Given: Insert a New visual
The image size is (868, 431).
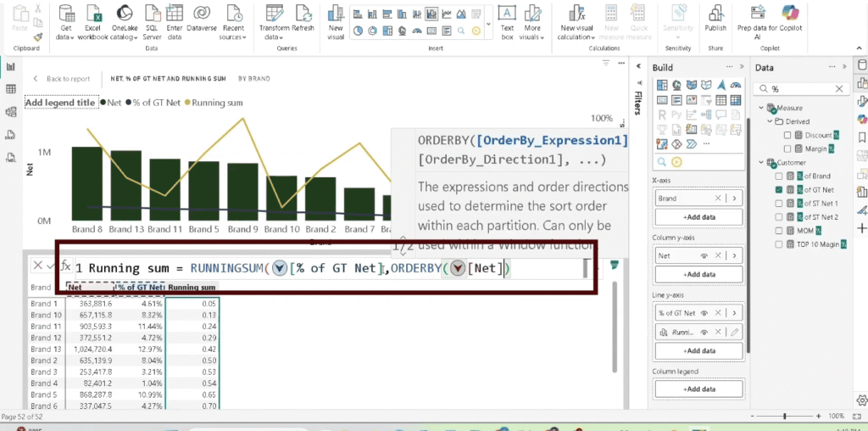Looking at the screenshot, I should pos(336,22).
